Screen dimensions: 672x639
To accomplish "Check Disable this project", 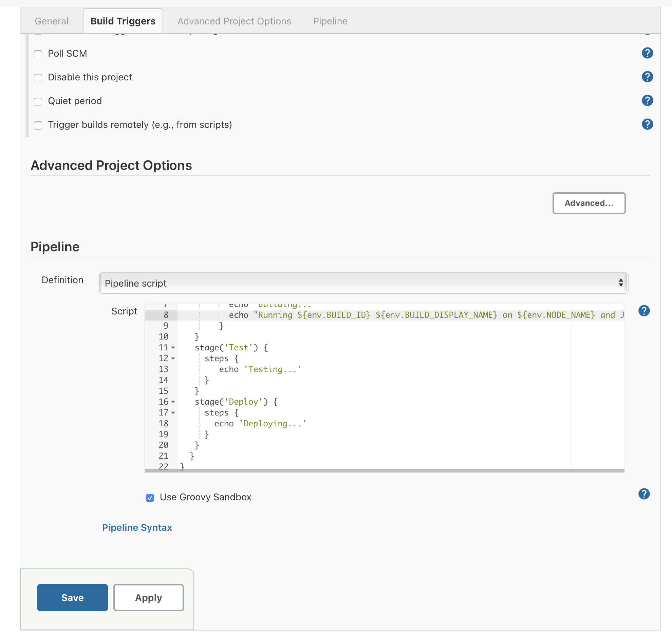I will [x=38, y=78].
